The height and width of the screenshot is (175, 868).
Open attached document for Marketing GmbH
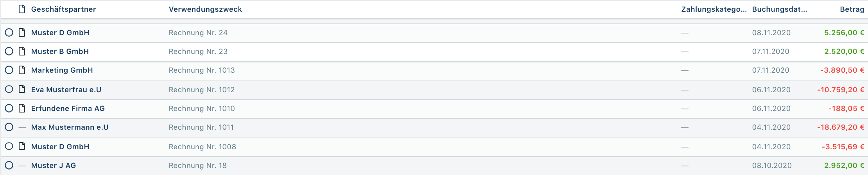click(x=22, y=70)
